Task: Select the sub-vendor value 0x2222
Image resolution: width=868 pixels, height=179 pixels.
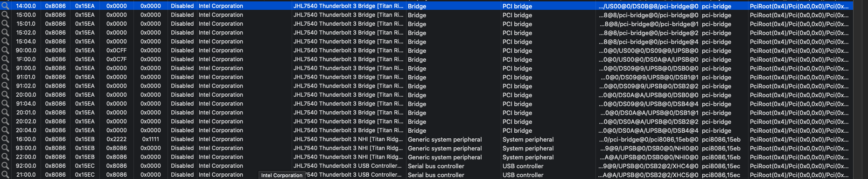Action: pos(116,139)
